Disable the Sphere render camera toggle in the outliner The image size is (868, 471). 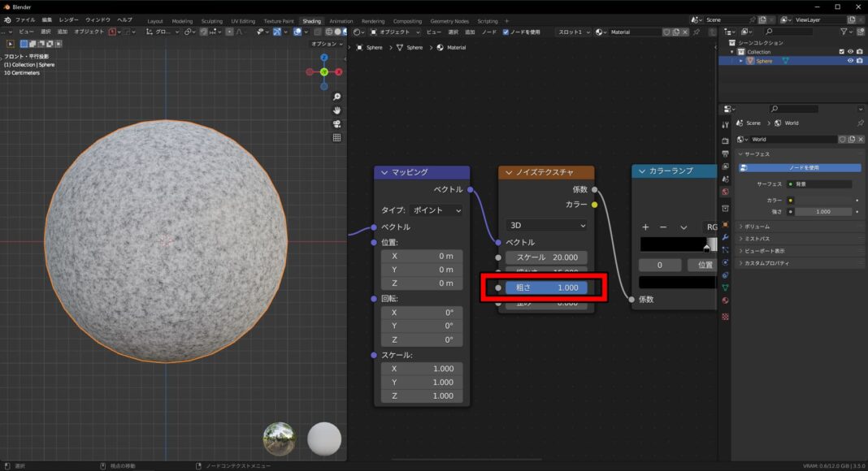coord(859,61)
